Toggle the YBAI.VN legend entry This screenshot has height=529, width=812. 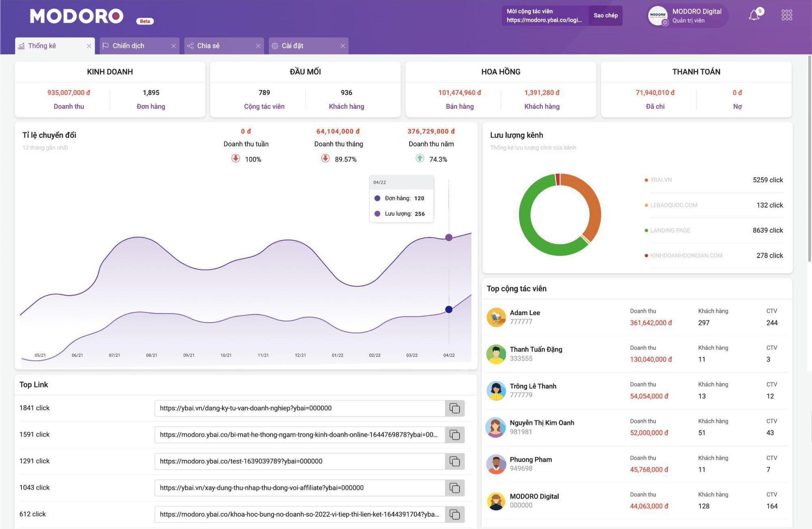point(658,180)
